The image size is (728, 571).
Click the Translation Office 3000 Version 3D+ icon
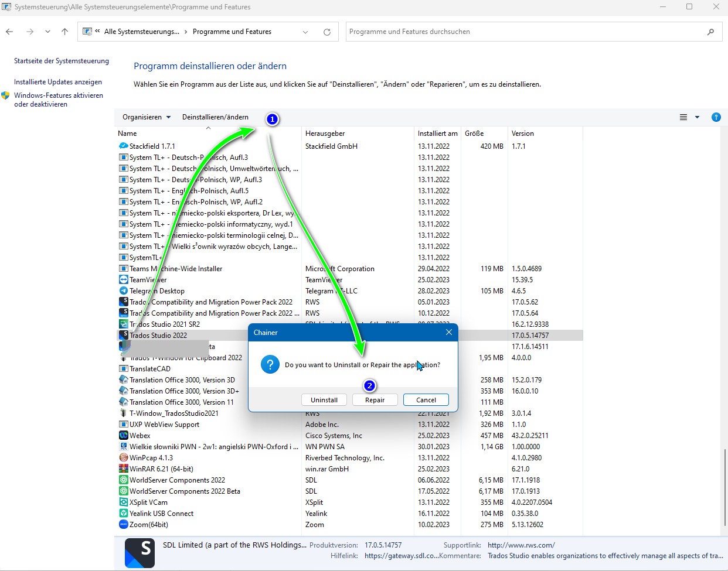tap(123, 391)
